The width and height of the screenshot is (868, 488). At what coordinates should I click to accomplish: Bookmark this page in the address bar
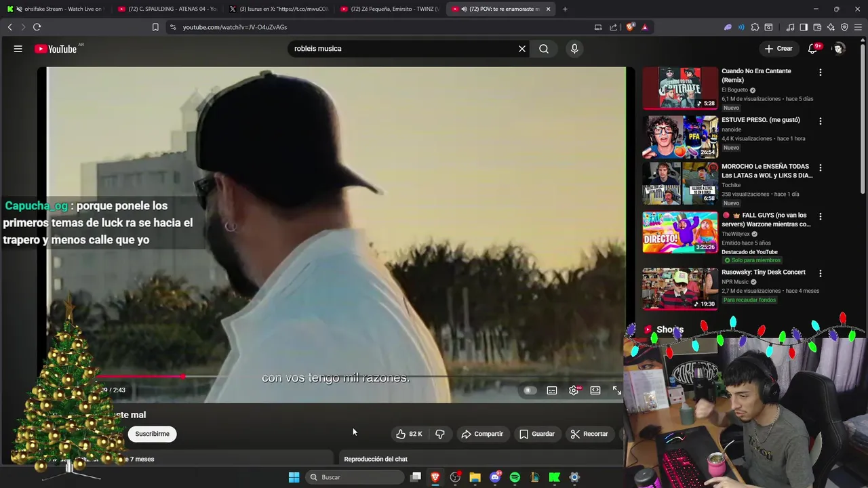155,27
